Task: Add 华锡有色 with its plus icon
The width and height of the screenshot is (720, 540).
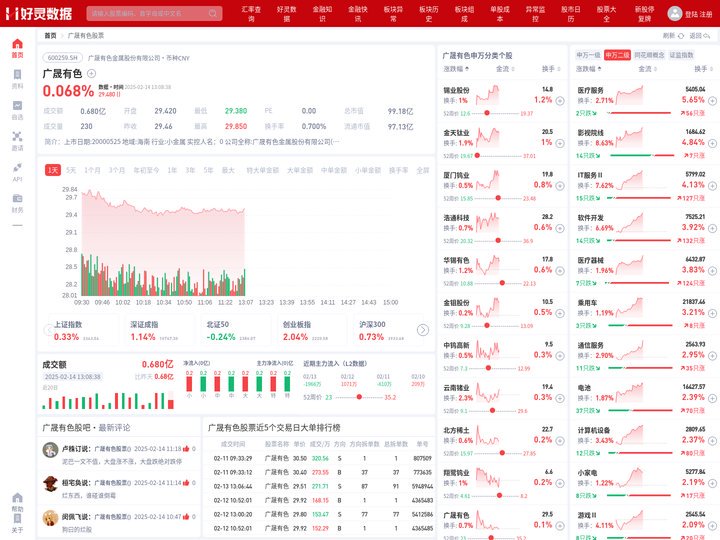Action: click(560, 270)
